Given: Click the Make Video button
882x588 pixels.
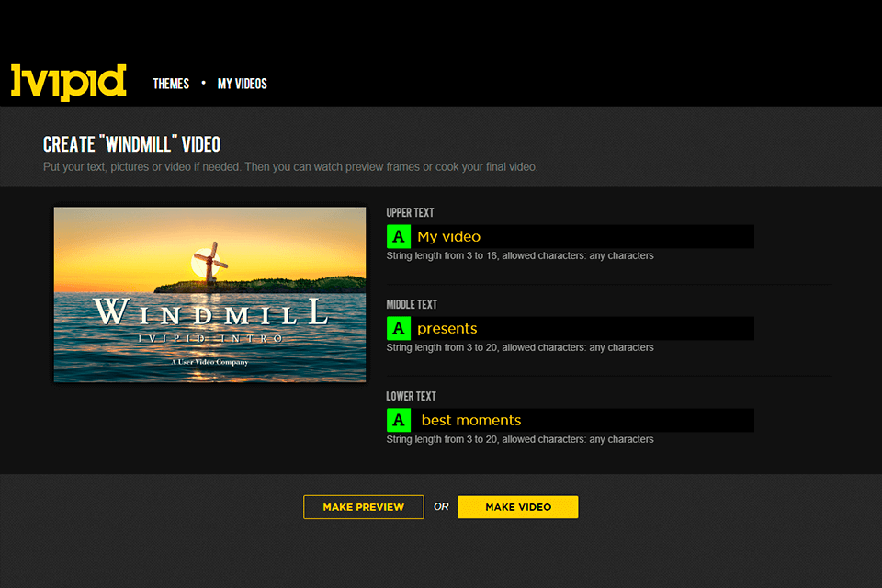Looking at the screenshot, I should coord(517,506).
